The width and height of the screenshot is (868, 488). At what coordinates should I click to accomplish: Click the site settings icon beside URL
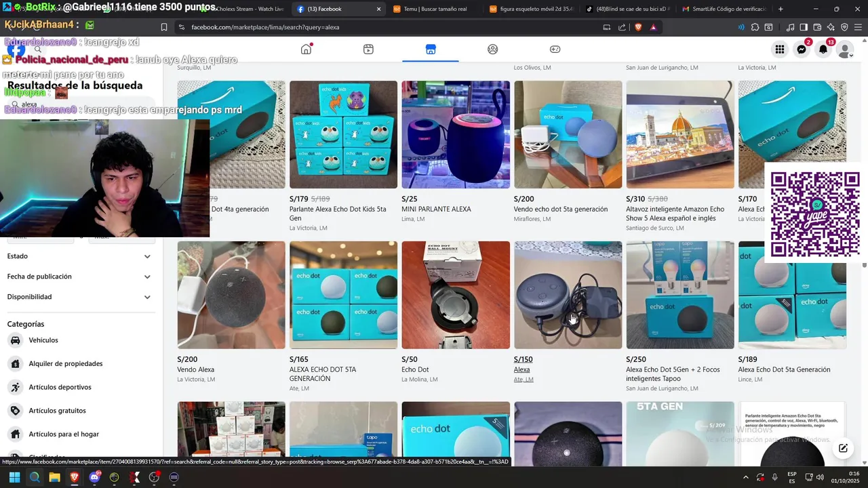click(181, 27)
